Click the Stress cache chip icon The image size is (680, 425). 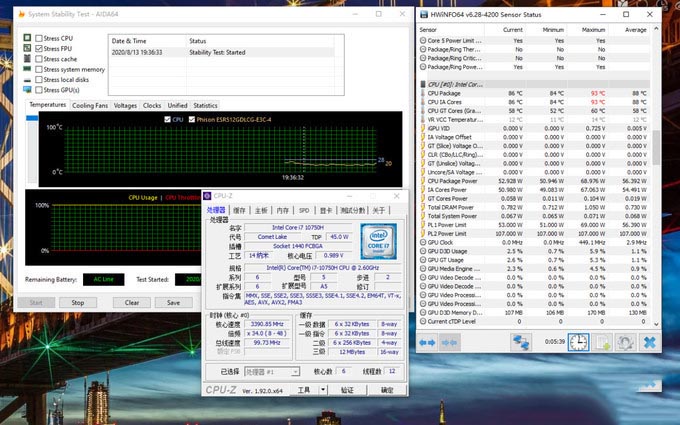[x=27, y=59]
